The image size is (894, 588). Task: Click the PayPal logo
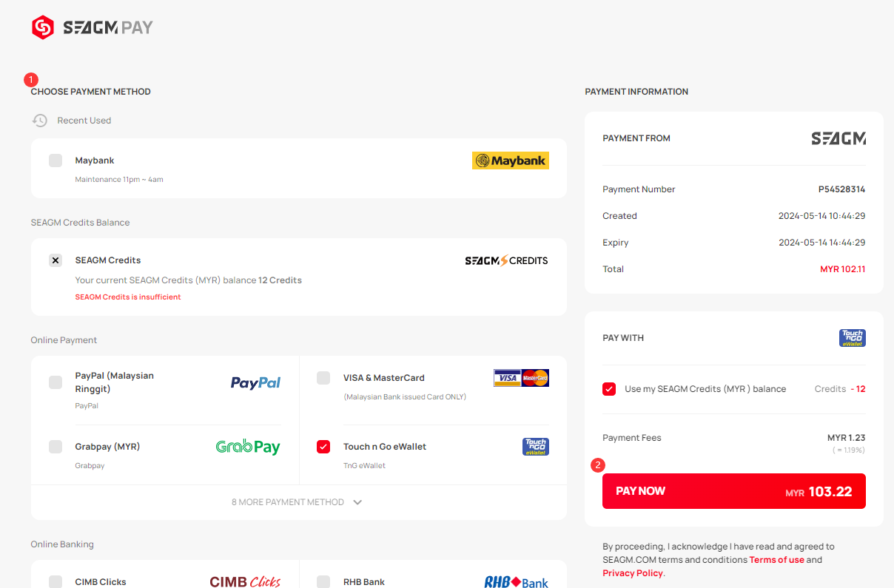coord(255,382)
